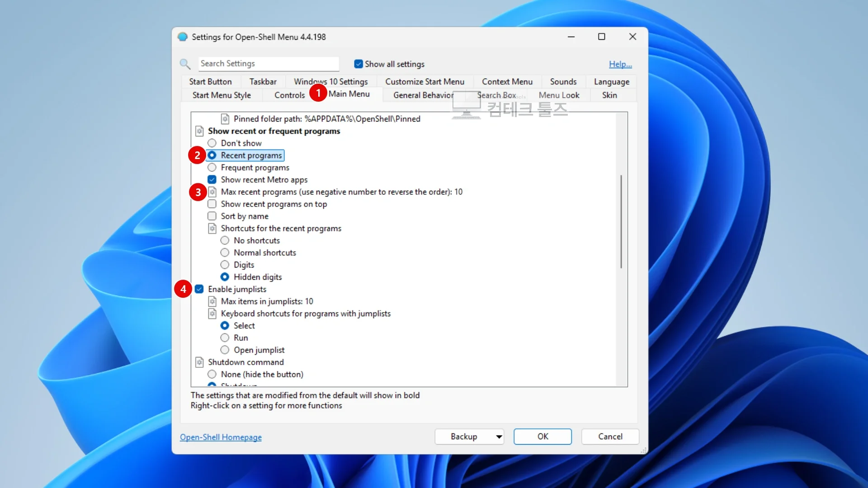
Task: Click the 'Shortcuts for the recent programs' icon
Action: [x=212, y=229]
